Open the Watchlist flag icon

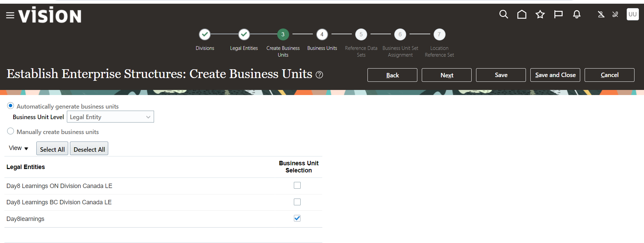point(558,14)
